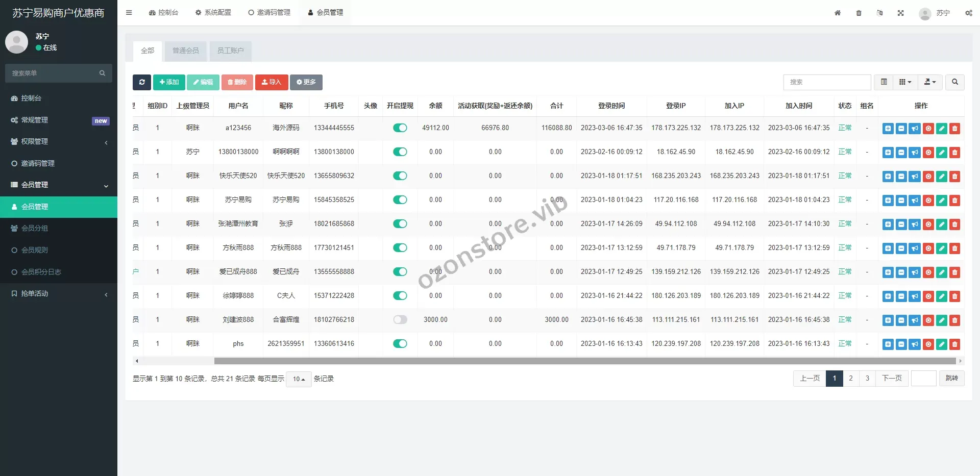Toggle fullscreen mode icon in top bar
This screenshot has width=980, height=476.
click(901, 13)
